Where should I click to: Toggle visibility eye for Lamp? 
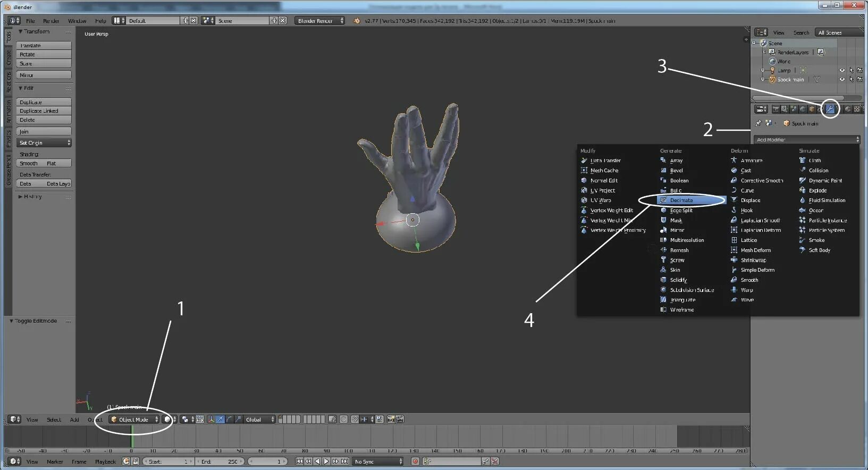click(842, 70)
